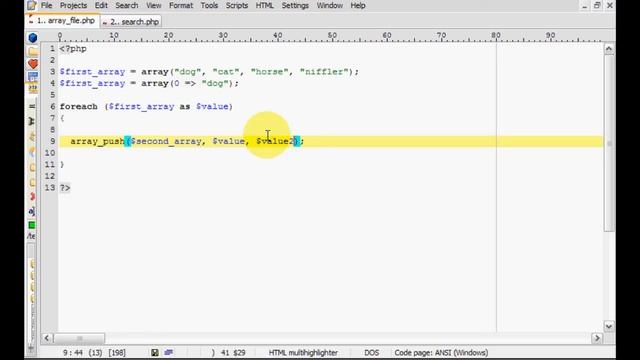Switch to the search.php tab
The height and width of the screenshot is (360, 640).
tap(131, 22)
